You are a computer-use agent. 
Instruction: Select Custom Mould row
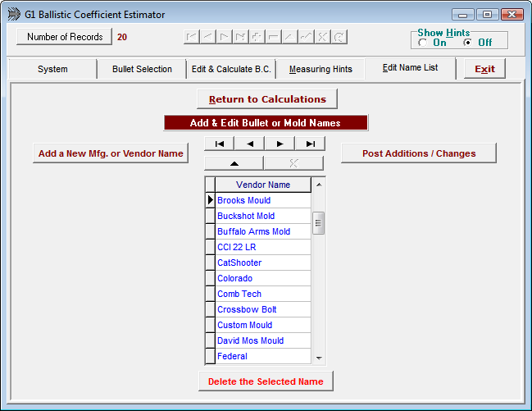pyautogui.click(x=263, y=326)
